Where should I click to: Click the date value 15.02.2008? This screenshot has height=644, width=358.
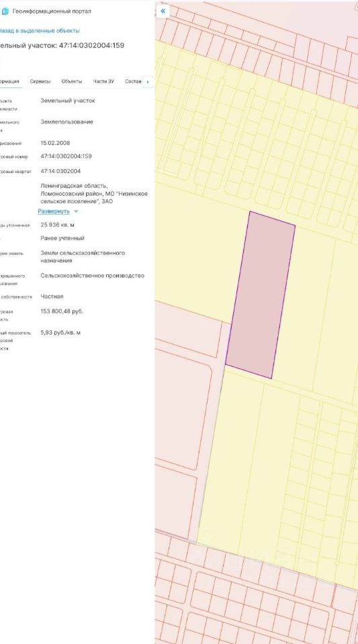[x=55, y=144]
